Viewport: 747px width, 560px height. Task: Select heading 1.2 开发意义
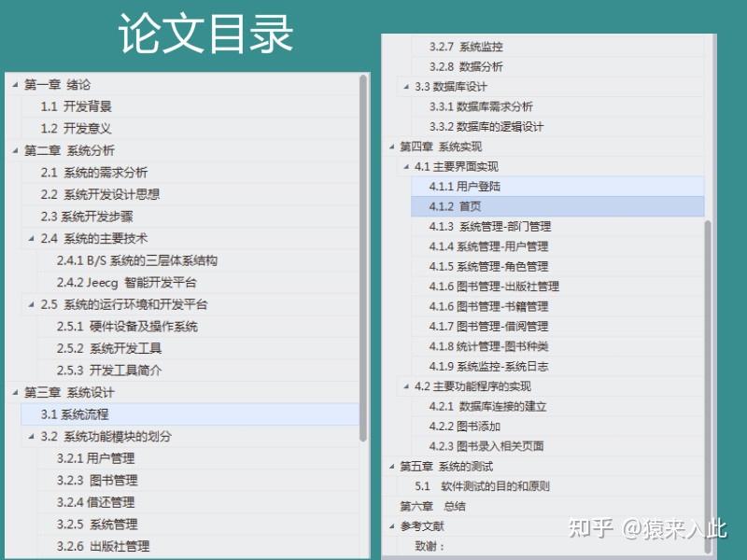click(76, 129)
